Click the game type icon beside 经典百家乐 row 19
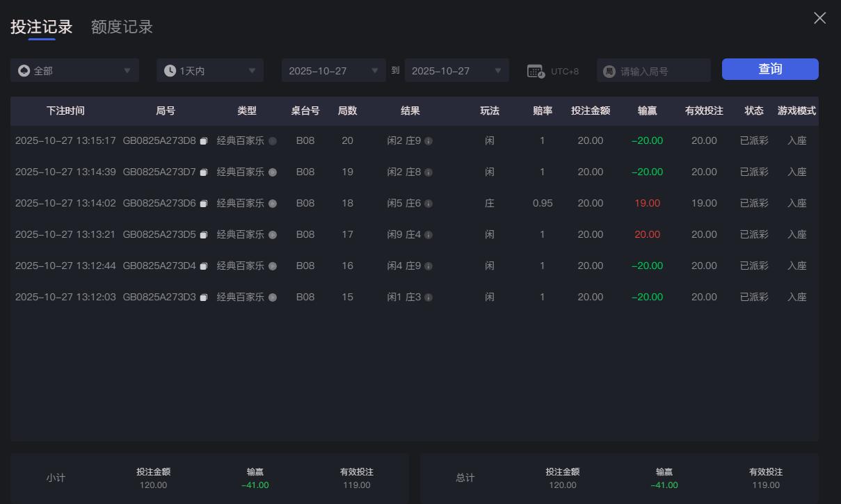This screenshot has height=504, width=841. (273, 172)
